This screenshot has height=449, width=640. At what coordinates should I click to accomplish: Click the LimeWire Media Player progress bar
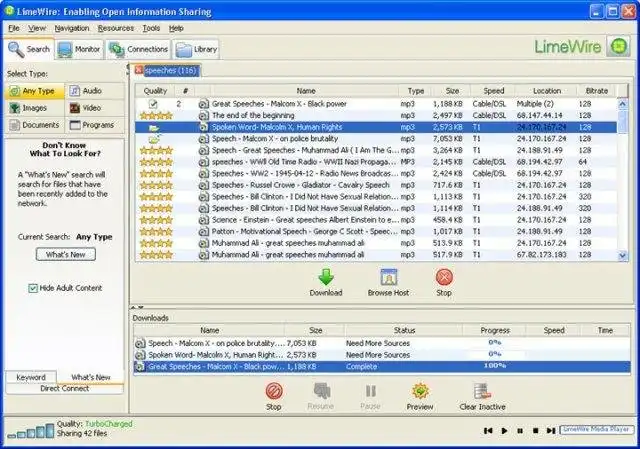[x=596, y=429]
